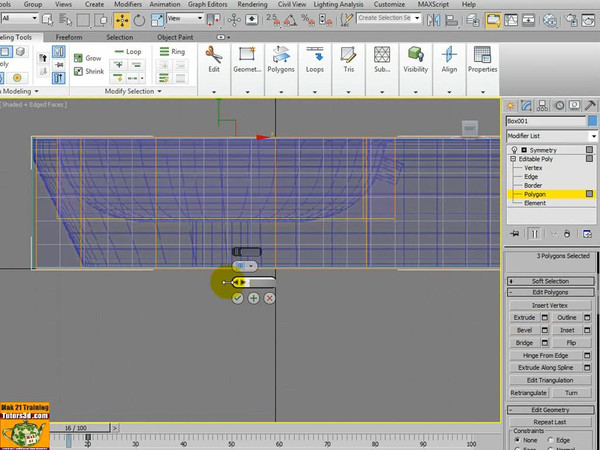The image size is (600, 450).
Task: Click the Insert Vertex button
Action: [x=550, y=305]
